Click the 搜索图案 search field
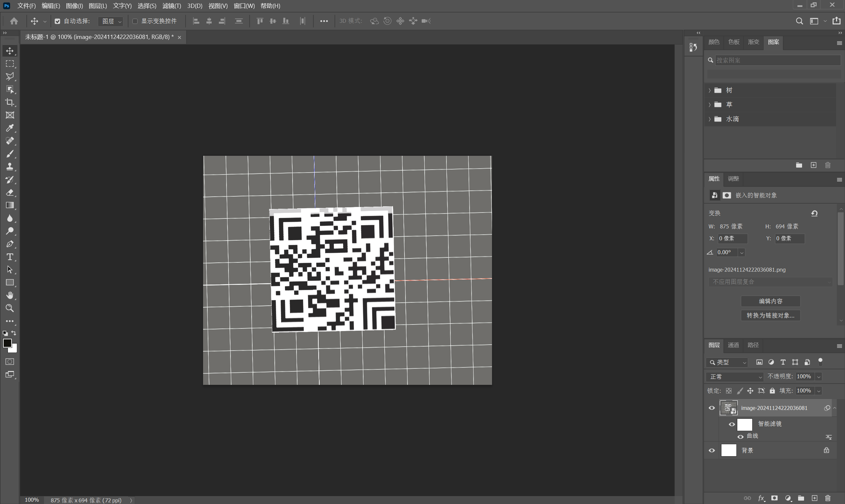Screen dimensions: 845x504 click(x=778, y=60)
